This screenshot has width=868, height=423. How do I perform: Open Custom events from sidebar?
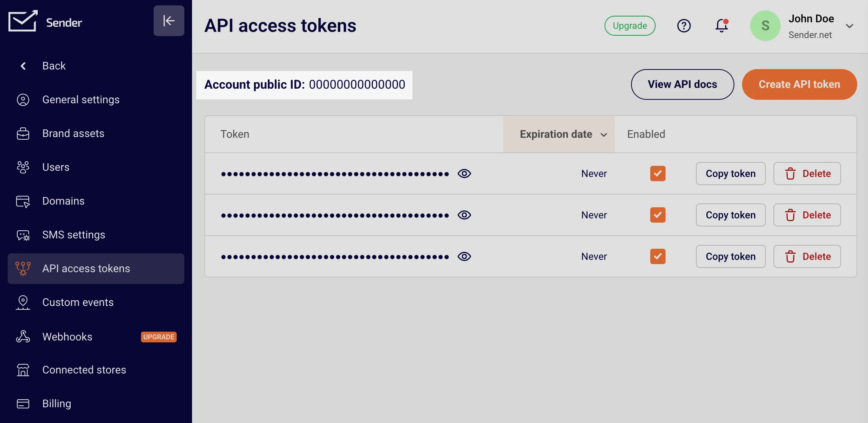coord(78,302)
